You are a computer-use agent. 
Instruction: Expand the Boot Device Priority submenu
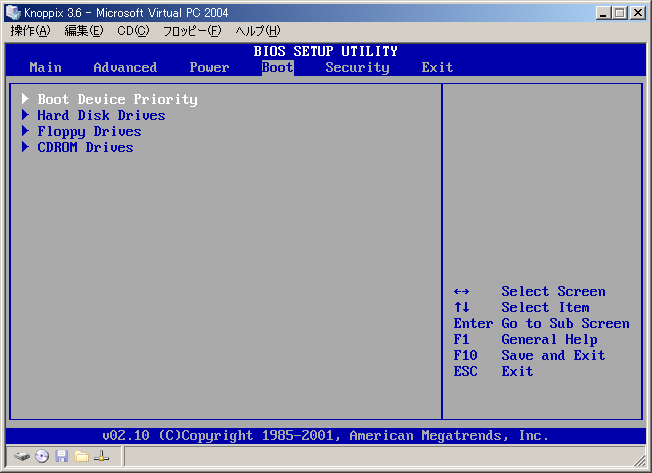coord(117,99)
